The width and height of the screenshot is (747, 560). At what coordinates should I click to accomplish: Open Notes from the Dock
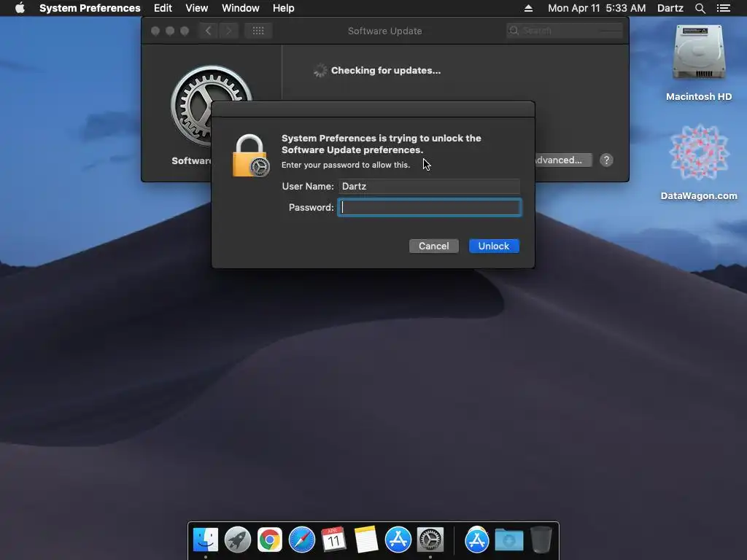point(366,540)
